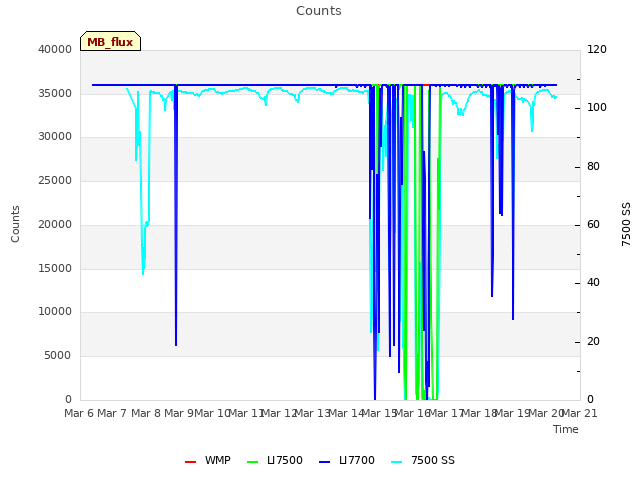Click the blue LI7700 drop near Mar 19
The image size is (640, 480).
click(513, 204)
